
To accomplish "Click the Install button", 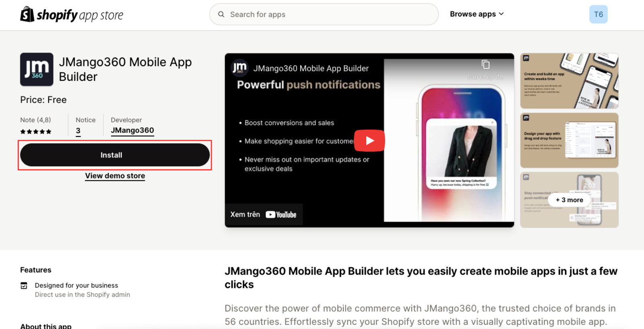I will point(115,155).
